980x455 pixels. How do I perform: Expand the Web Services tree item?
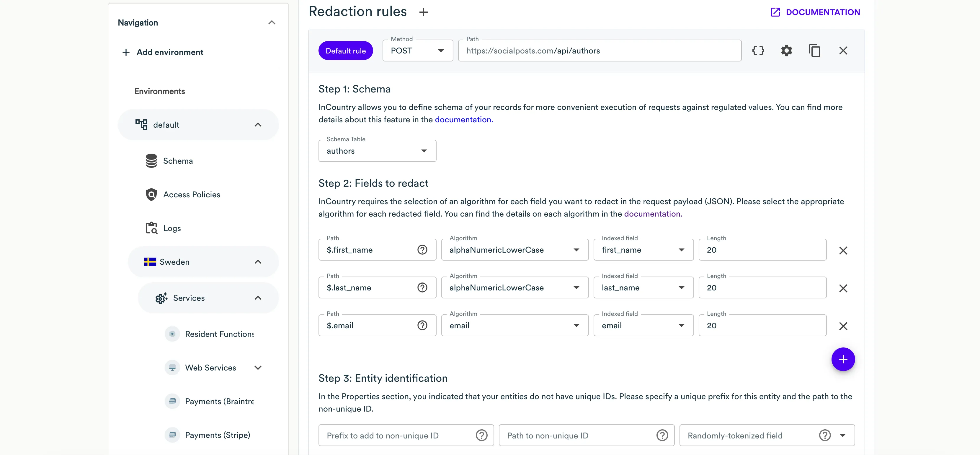[258, 368]
